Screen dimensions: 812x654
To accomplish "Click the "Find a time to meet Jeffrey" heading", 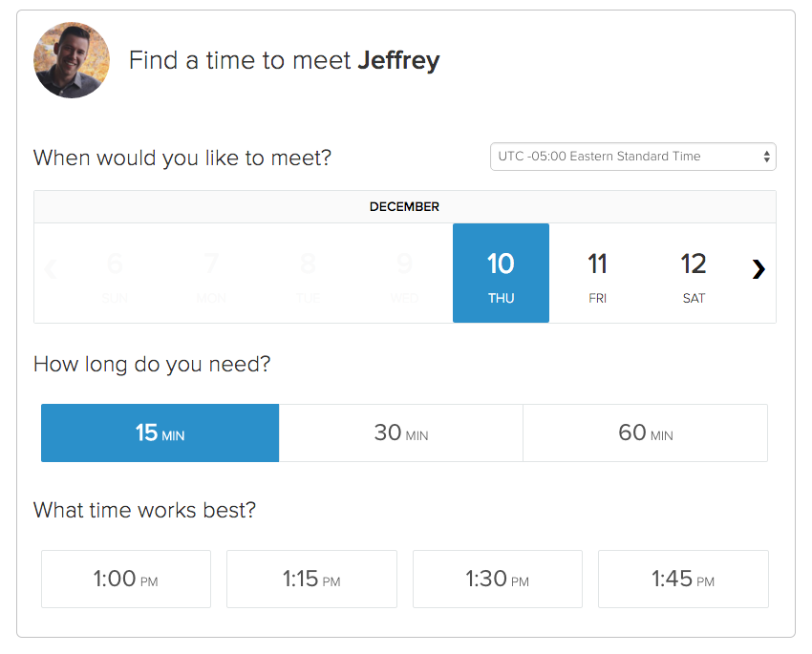I will click(284, 61).
